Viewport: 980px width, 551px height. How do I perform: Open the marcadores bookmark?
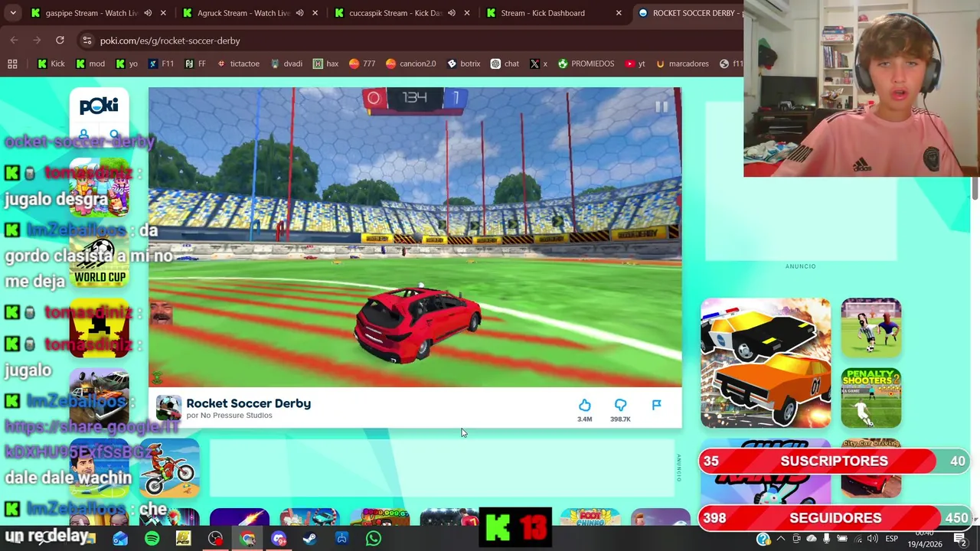click(x=681, y=64)
